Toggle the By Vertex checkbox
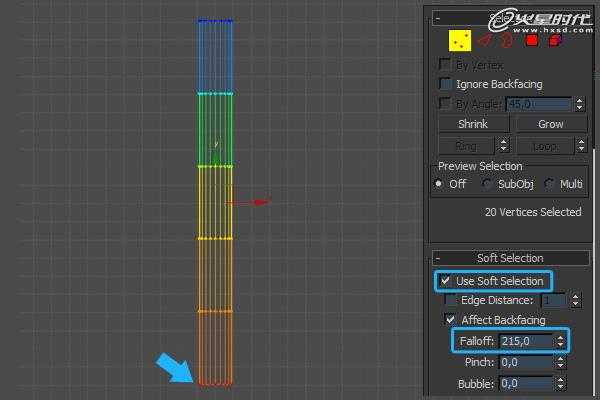Screen dimensions: 600x400 444,64
